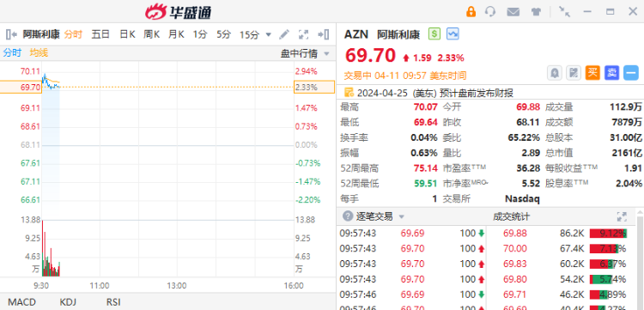Click the 60.2K 6.37% volume bar
This screenshot has height=310, width=644.
(x=608, y=264)
